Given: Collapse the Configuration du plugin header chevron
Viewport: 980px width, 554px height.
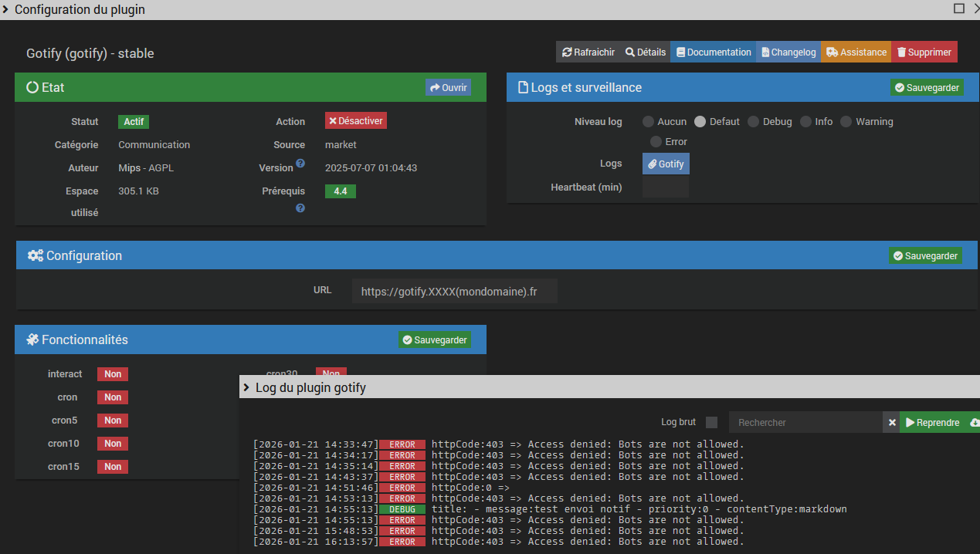Looking at the screenshot, I should tap(6, 10).
